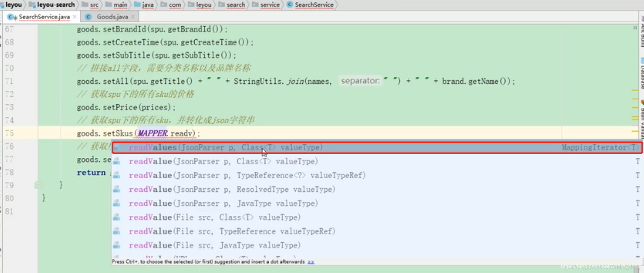Choose readValue(File src, TypeReference valueTypeRef) suggestion
This screenshot has width=644, height=273.
click(377, 232)
